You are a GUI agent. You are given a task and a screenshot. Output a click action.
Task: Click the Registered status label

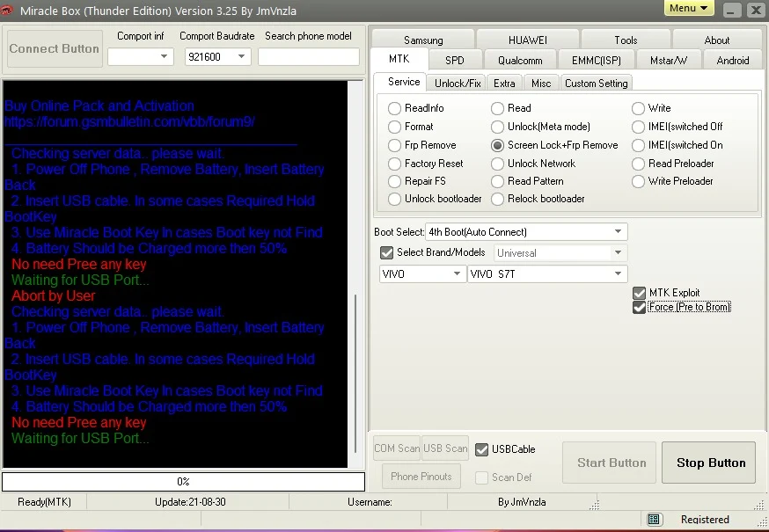coord(705,520)
